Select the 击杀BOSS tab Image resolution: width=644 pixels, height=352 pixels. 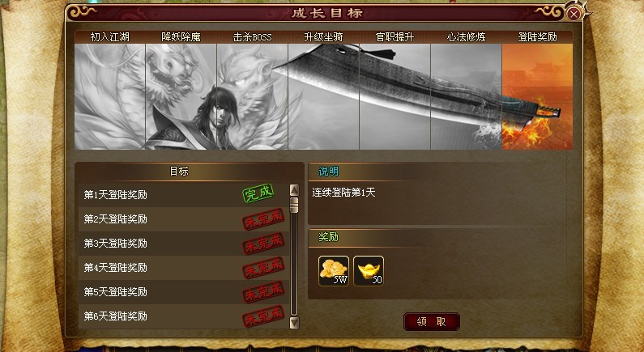coord(252,37)
